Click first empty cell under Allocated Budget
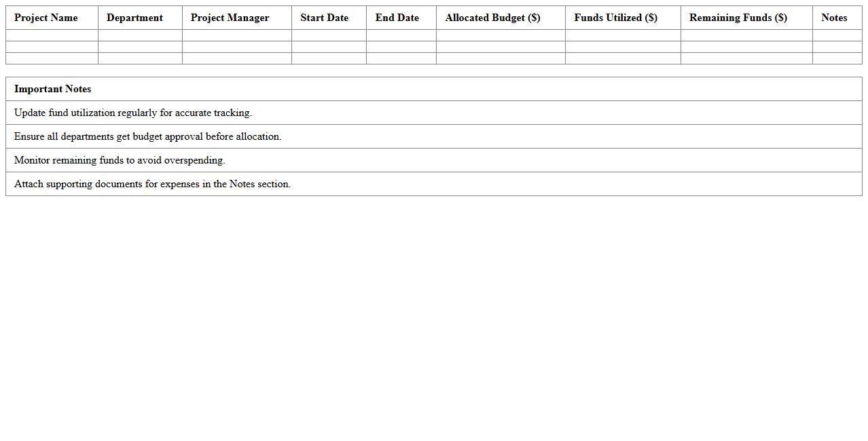 pyautogui.click(x=501, y=35)
